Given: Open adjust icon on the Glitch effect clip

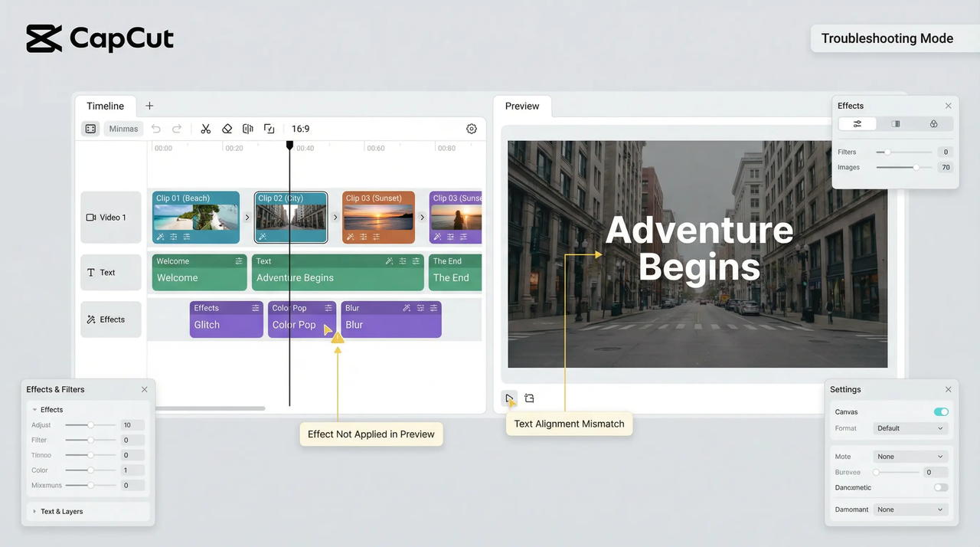Looking at the screenshot, I should click(255, 308).
